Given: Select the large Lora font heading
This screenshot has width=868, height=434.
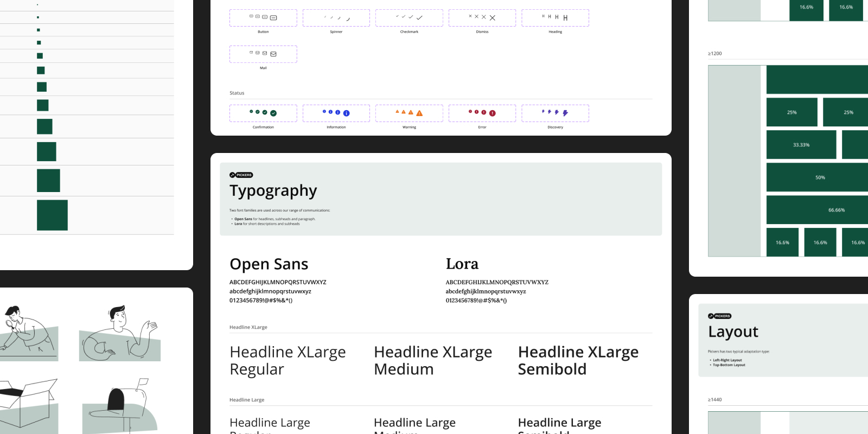Looking at the screenshot, I should [x=462, y=264].
